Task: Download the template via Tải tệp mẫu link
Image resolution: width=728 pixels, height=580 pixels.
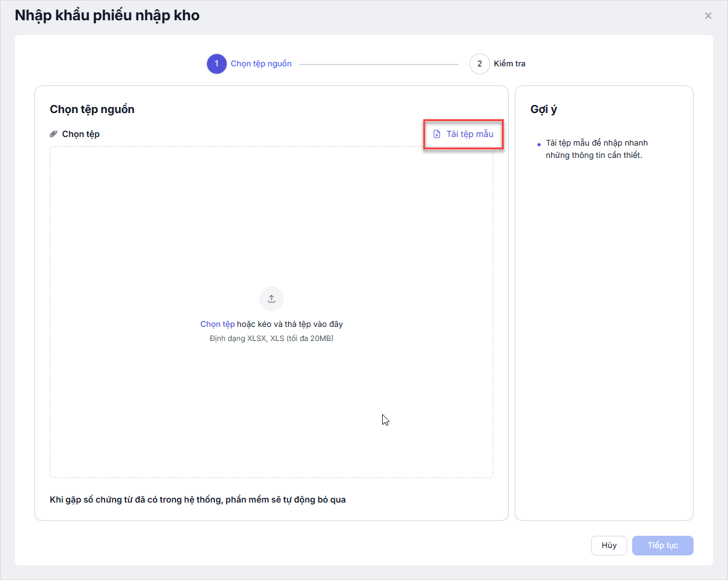Action: point(469,134)
